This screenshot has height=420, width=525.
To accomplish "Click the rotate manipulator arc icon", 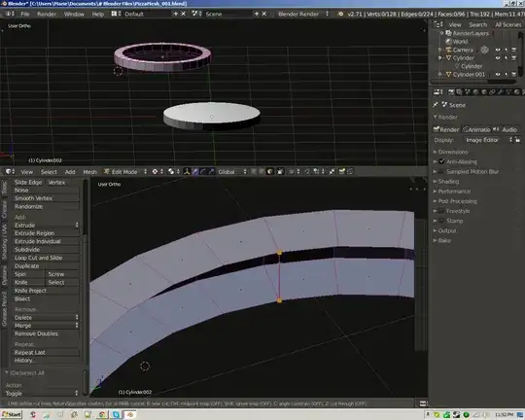I will click(203, 172).
